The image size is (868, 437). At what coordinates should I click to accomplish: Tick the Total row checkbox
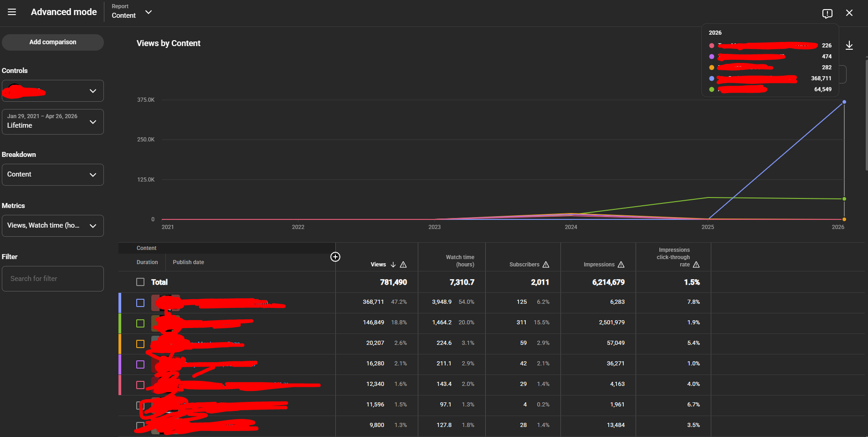(140, 282)
